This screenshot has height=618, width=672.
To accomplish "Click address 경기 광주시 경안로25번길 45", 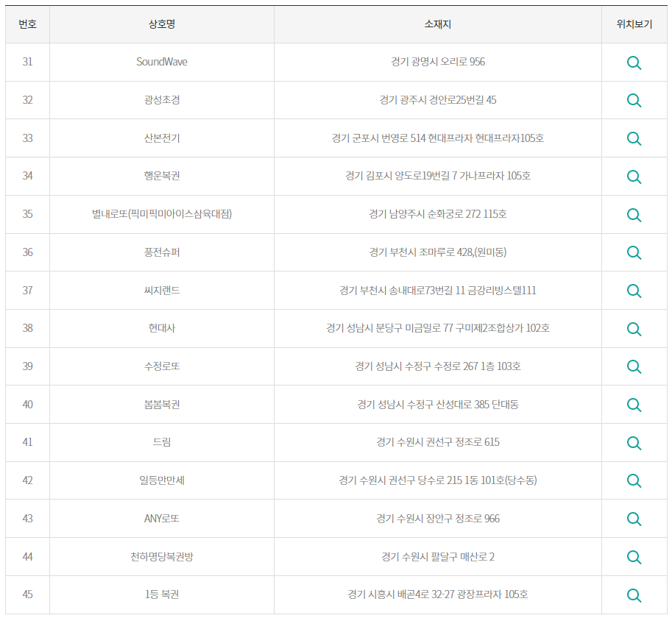I will [437, 100].
